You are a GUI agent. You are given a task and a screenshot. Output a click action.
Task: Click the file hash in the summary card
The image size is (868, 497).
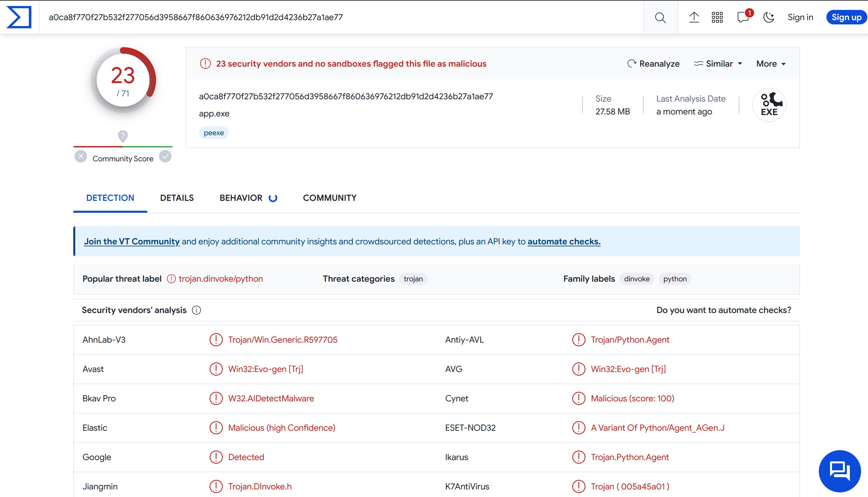(x=346, y=97)
